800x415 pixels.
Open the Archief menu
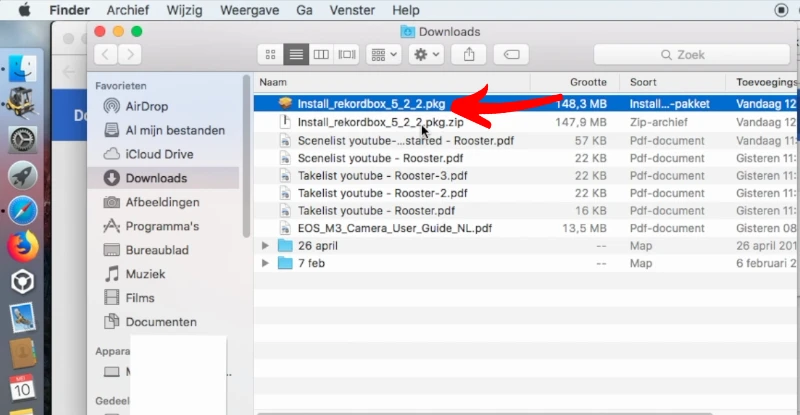point(128,10)
